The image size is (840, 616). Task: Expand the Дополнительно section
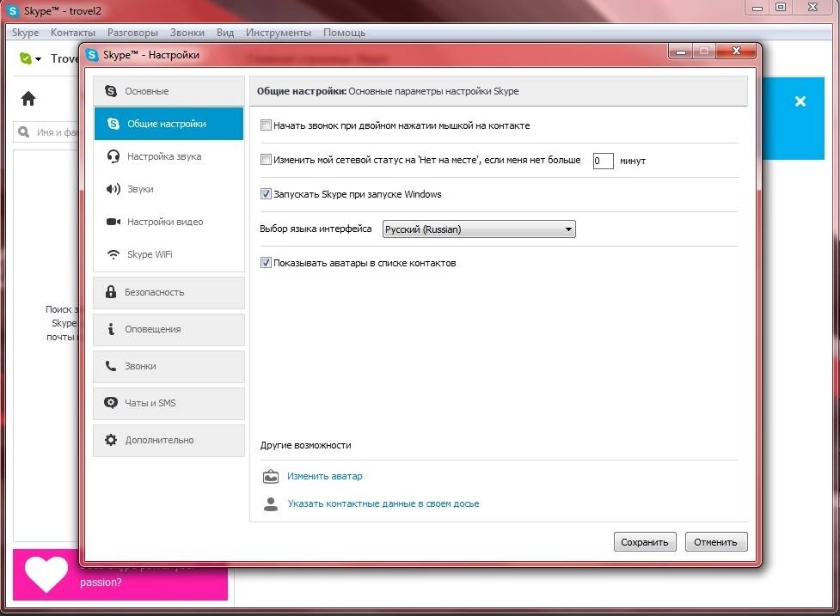click(x=169, y=440)
